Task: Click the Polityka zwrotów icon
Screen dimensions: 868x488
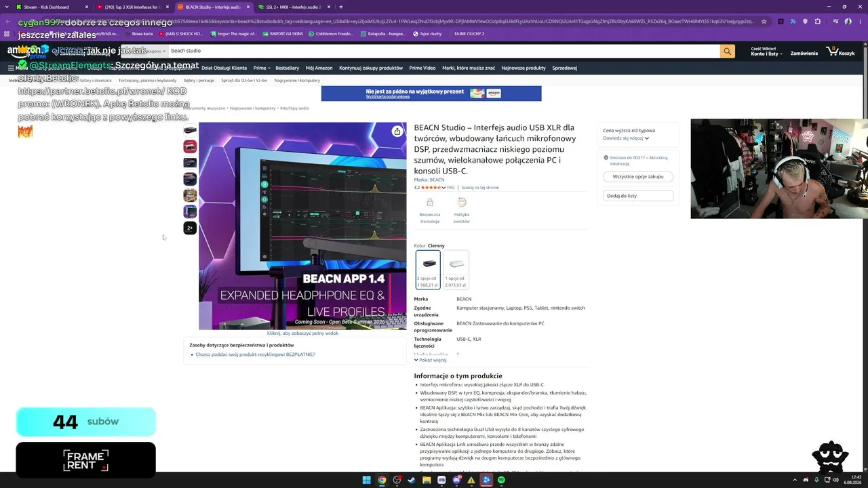Action: pyautogui.click(x=462, y=203)
